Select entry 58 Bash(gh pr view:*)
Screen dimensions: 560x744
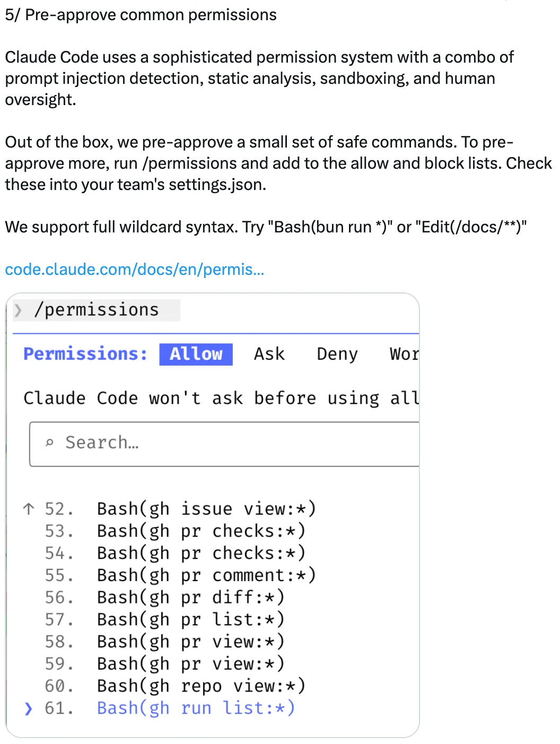190,642
